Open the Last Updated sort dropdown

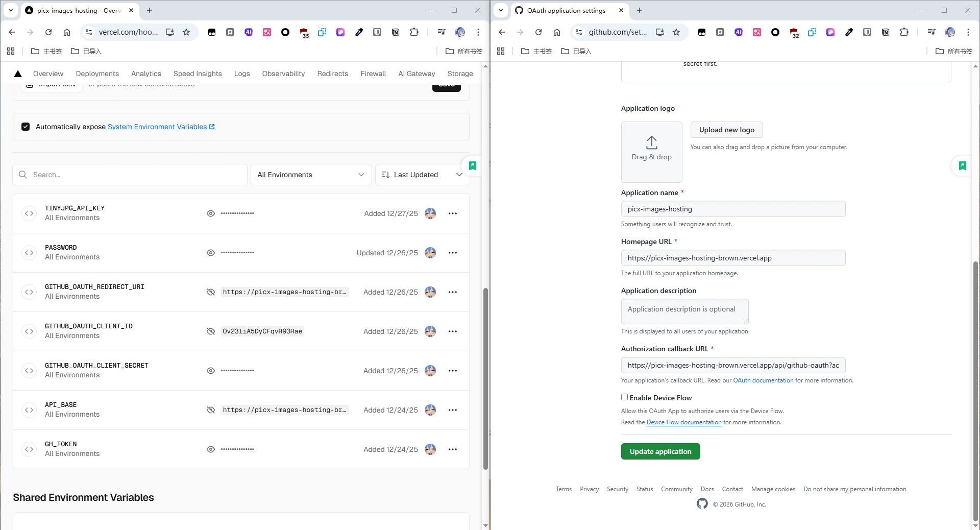click(422, 175)
